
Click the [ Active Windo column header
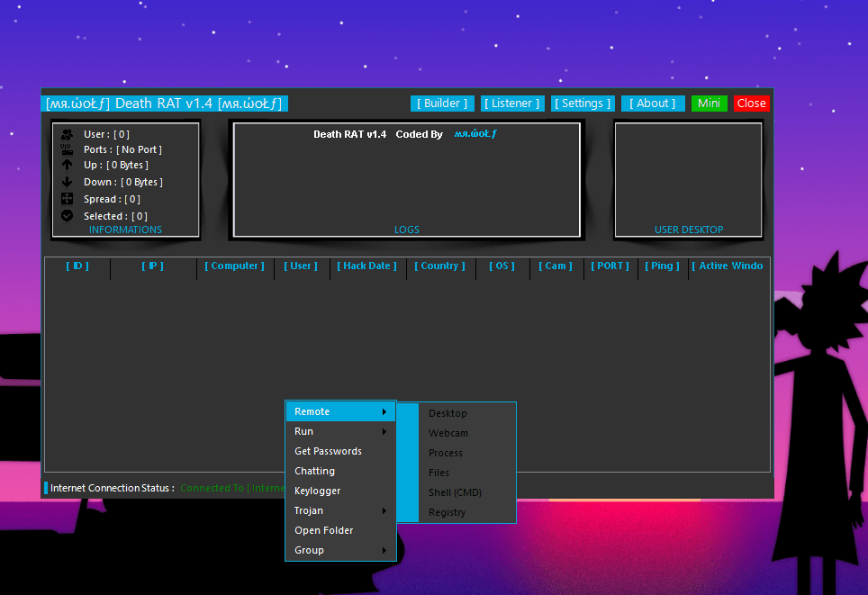[x=728, y=266]
